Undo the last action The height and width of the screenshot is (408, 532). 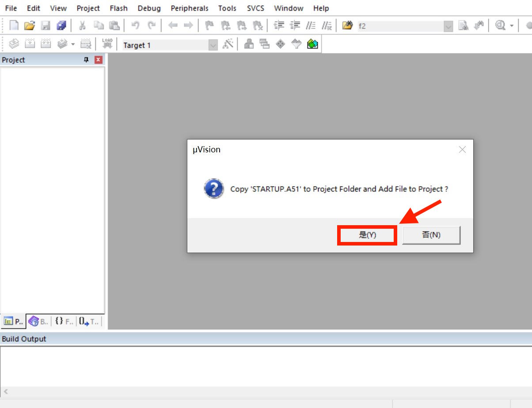pos(135,26)
